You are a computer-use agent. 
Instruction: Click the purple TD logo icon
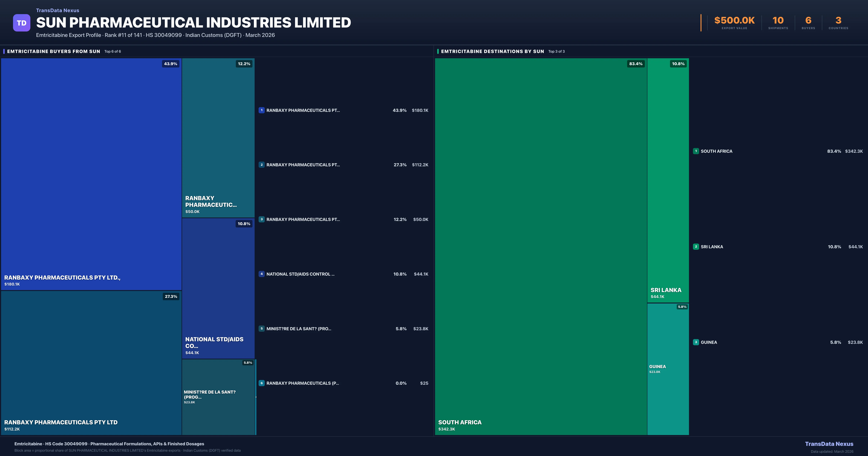pyautogui.click(x=22, y=23)
